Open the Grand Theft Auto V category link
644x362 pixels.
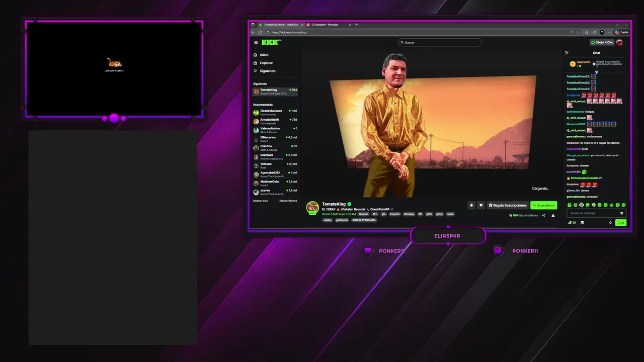(x=339, y=214)
